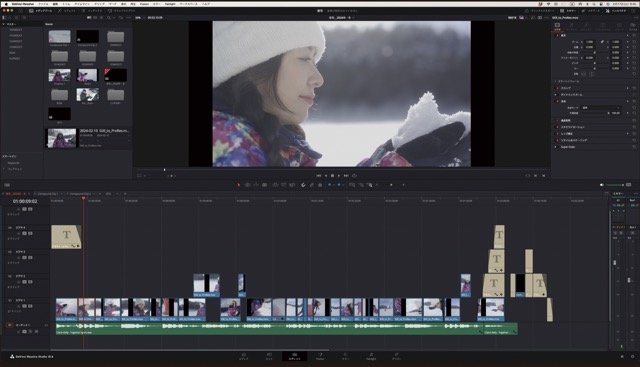Click the Replace Clip toolbar icon

coord(292,185)
